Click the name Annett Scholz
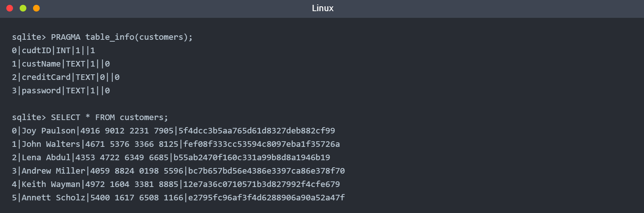 point(53,198)
